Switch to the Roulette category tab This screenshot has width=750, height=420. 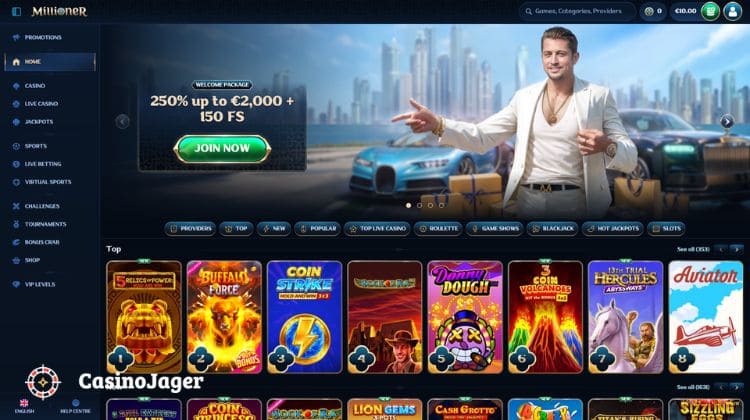438,229
